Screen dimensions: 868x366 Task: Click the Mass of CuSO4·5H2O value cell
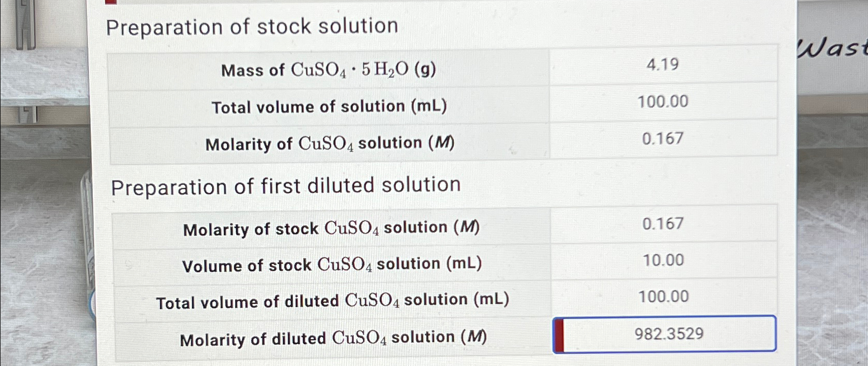663,66
